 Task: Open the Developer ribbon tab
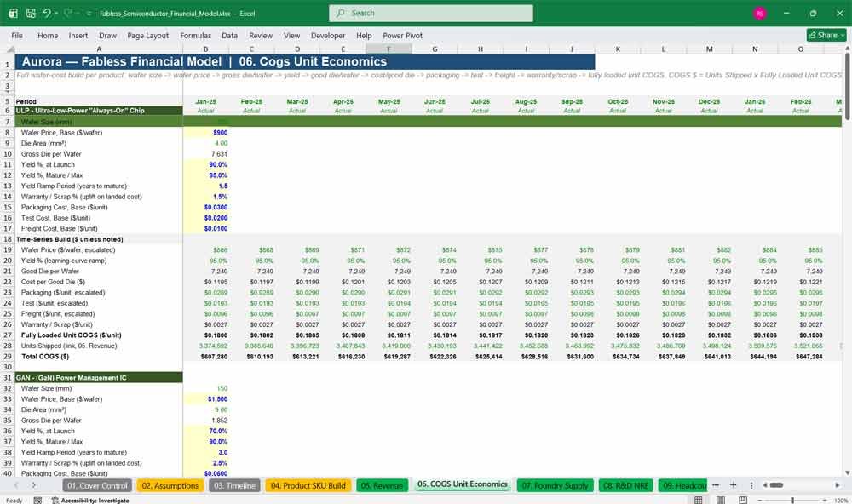[x=328, y=35]
